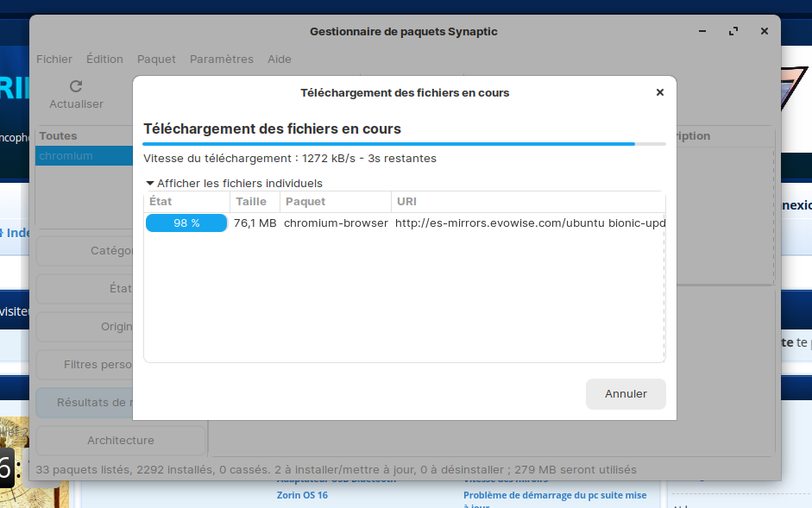The height and width of the screenshot is (508, 812).
Task: Open the Paramètres menu
Action: pos(222,60)
